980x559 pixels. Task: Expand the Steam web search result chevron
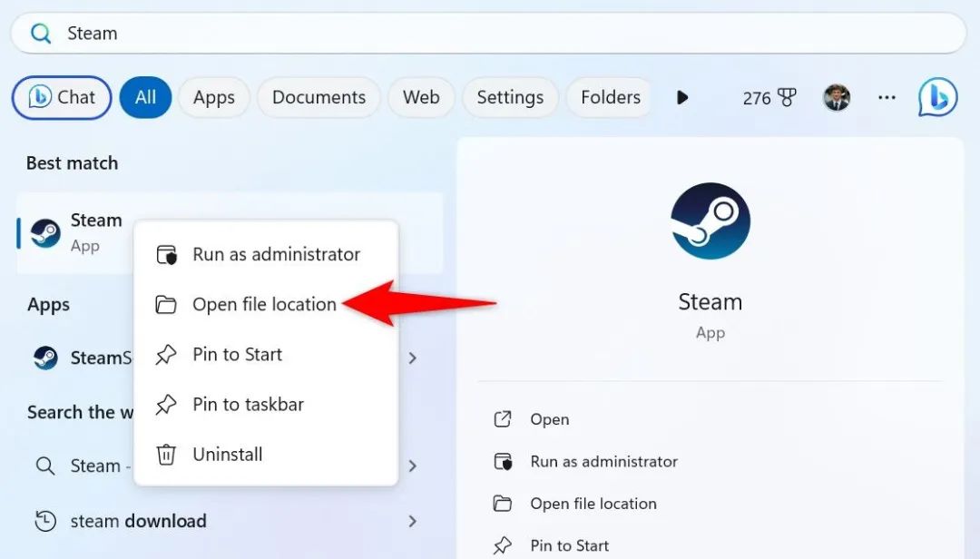(x=413, y=466)
